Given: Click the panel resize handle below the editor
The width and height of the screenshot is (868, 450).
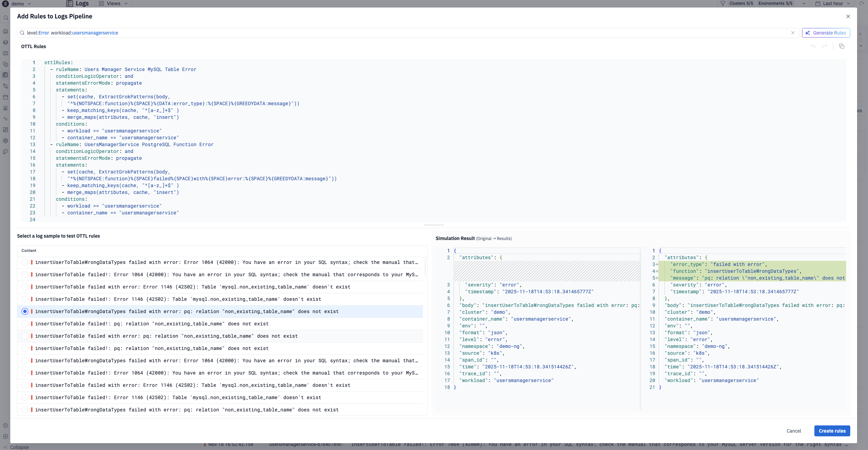Looking at the screenshot, I should pyautogui.click(x=433, y=225).
